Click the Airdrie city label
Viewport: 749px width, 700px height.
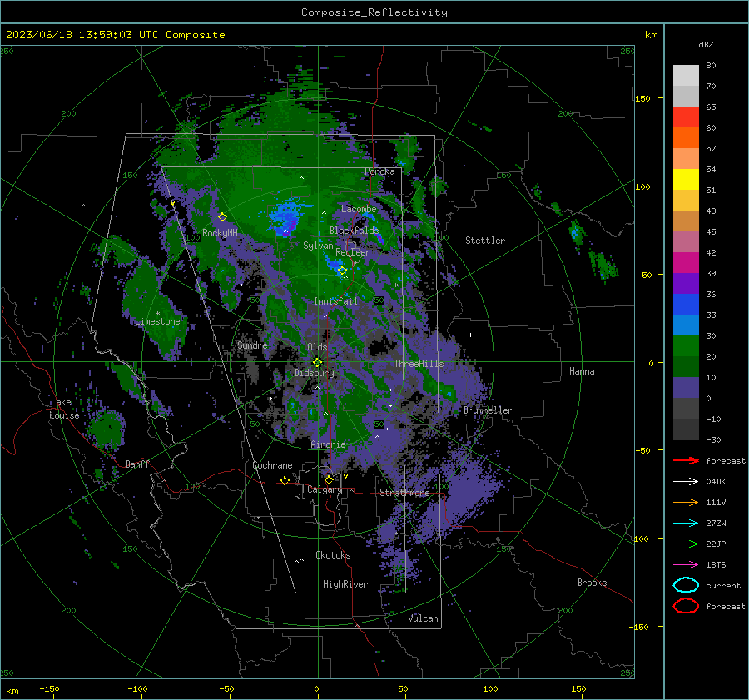point(328,444)
